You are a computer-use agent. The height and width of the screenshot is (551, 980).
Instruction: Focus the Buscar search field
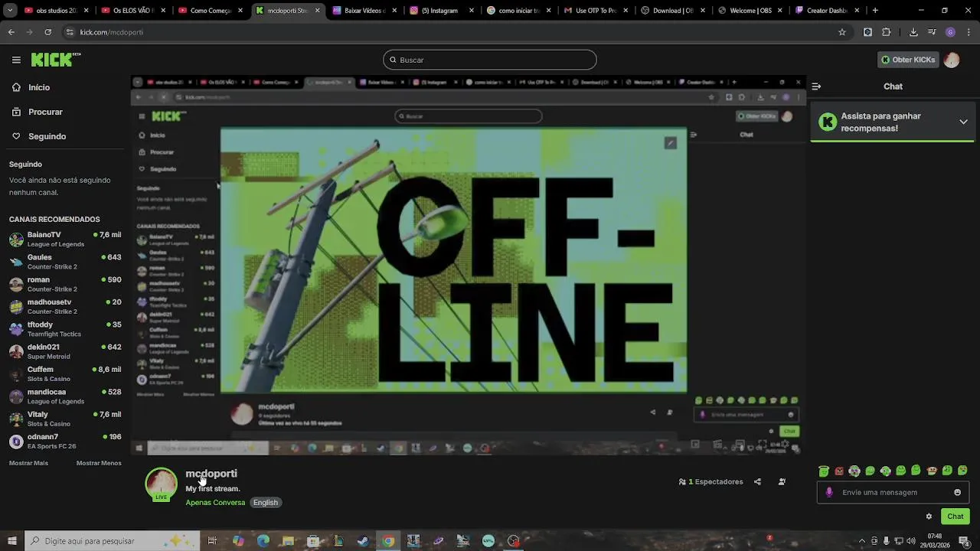(x=490, y=60)
